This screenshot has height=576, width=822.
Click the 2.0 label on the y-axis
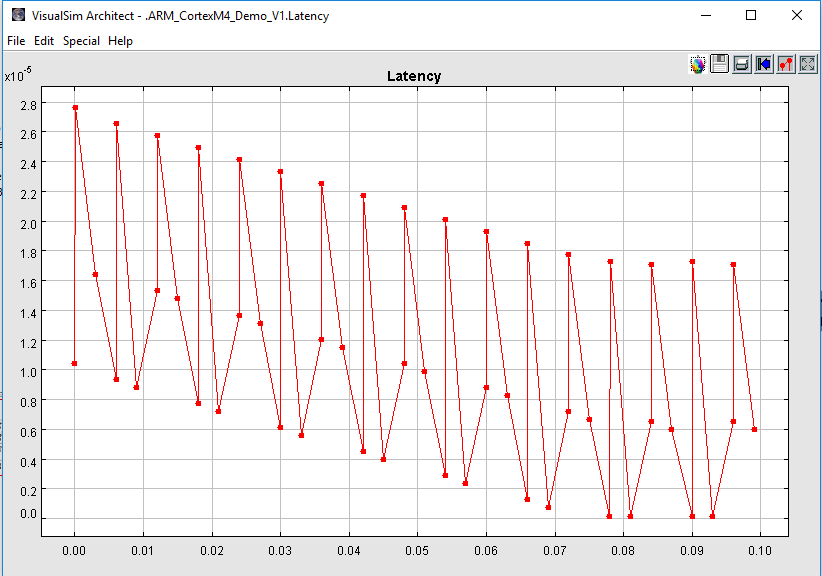[x=27, y=223]
